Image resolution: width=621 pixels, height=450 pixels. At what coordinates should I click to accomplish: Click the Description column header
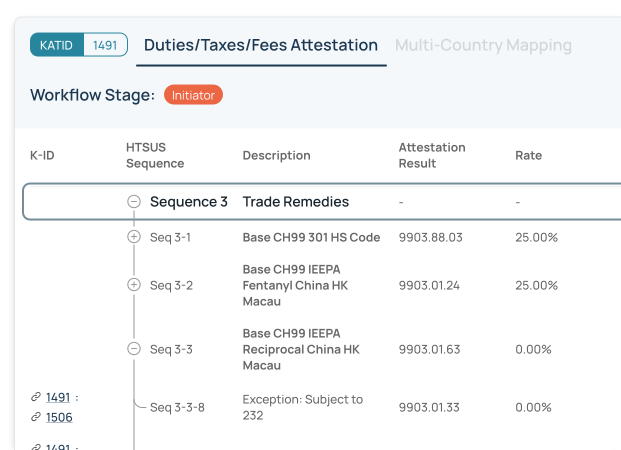click(x=276, y=155)
